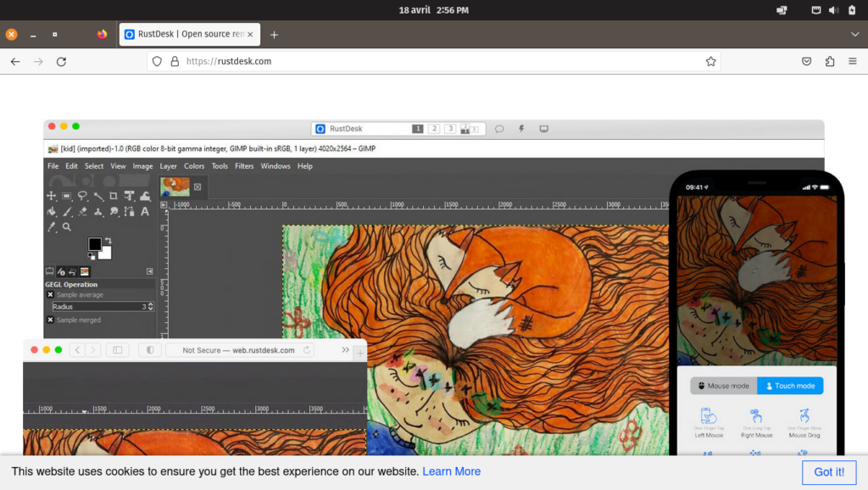Reload the web.rustdesk.com Safari page
This screenshot has width=868, height=490.
click(x=307, y=350)
